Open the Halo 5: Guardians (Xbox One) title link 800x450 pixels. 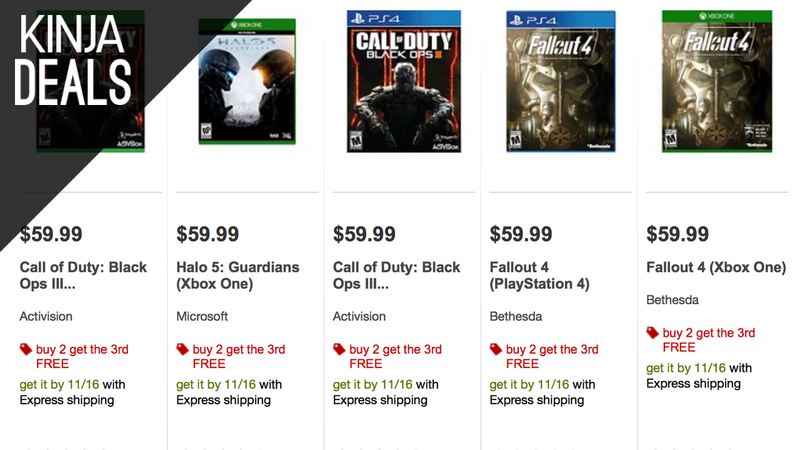click(x=238, y=276)
